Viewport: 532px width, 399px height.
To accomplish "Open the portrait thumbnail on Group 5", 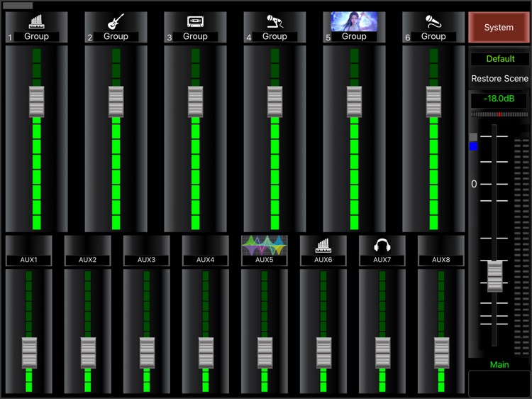I will coord(354,21).
